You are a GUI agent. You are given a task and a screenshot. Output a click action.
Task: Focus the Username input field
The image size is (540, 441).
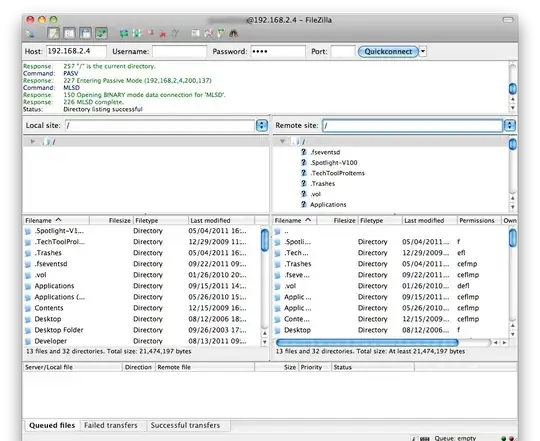click(179, 51)
